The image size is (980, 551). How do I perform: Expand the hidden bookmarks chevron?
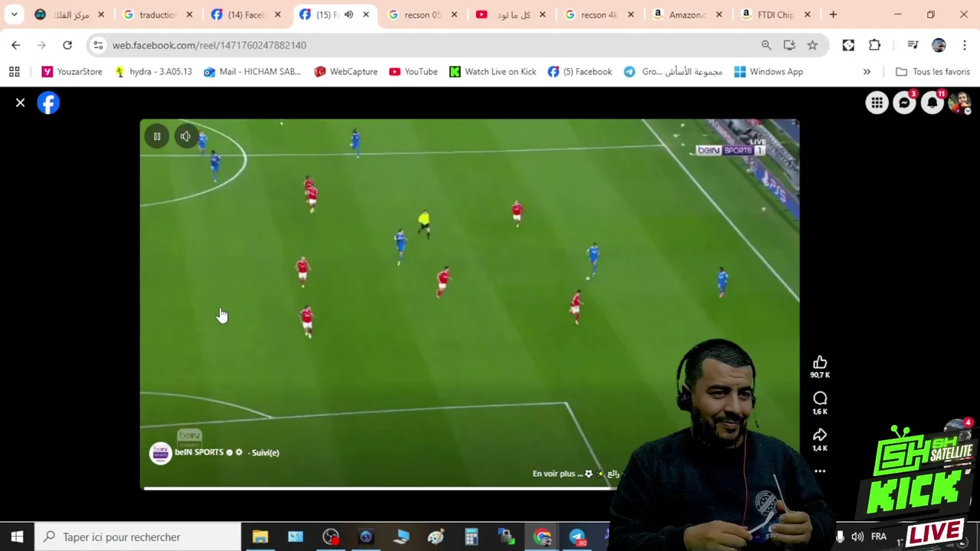867,72
